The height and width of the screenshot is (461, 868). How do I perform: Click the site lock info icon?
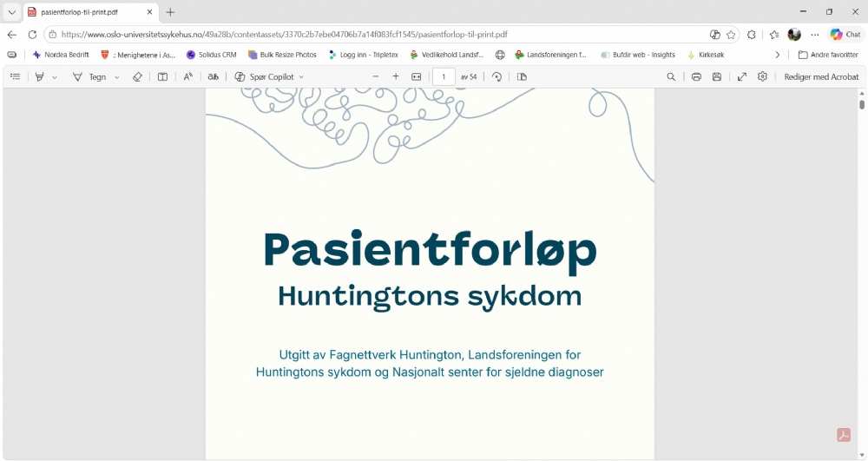coord(53,35)
